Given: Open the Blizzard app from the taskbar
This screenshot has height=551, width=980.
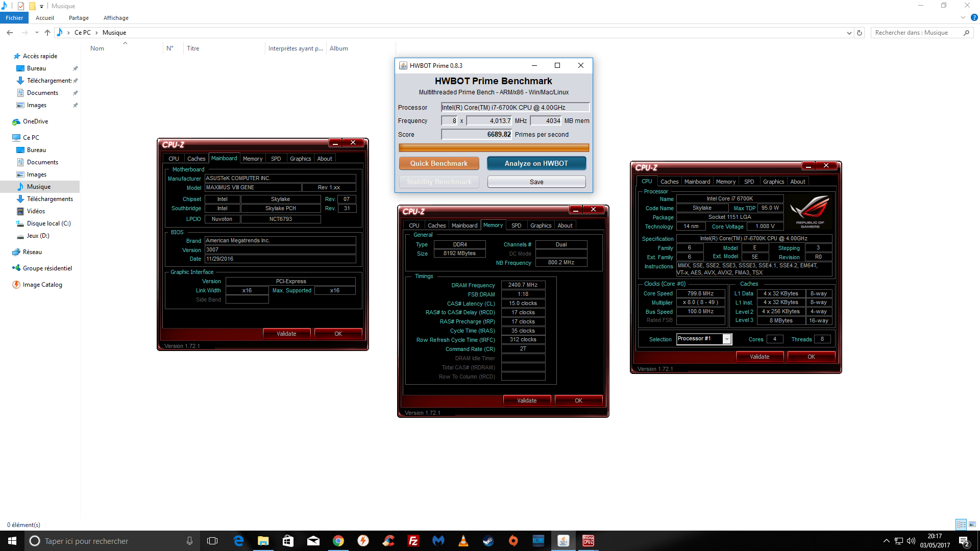Looking at the screenshot, I should (x=538, y=541).
